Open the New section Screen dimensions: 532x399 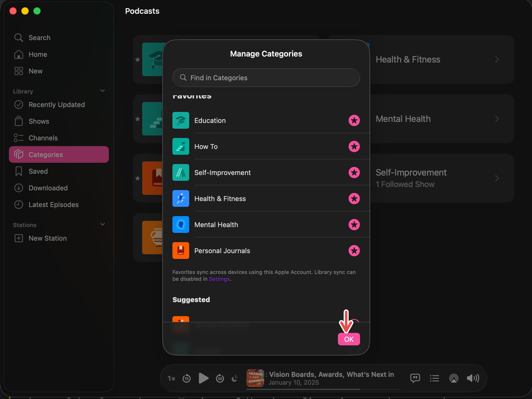[x=59, y=71]
